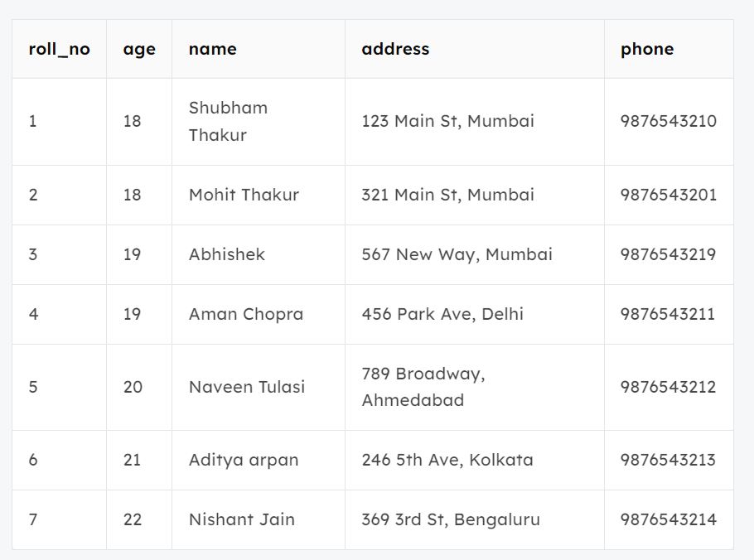The height and width of the screenshot is (560, 754).
Task: Click the address column header
Action: [395, 49]
